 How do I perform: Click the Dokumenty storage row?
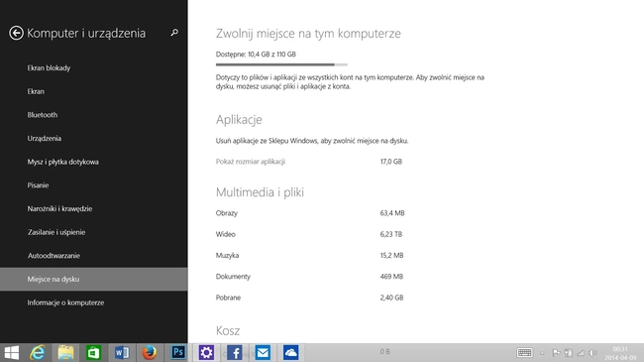310,277
